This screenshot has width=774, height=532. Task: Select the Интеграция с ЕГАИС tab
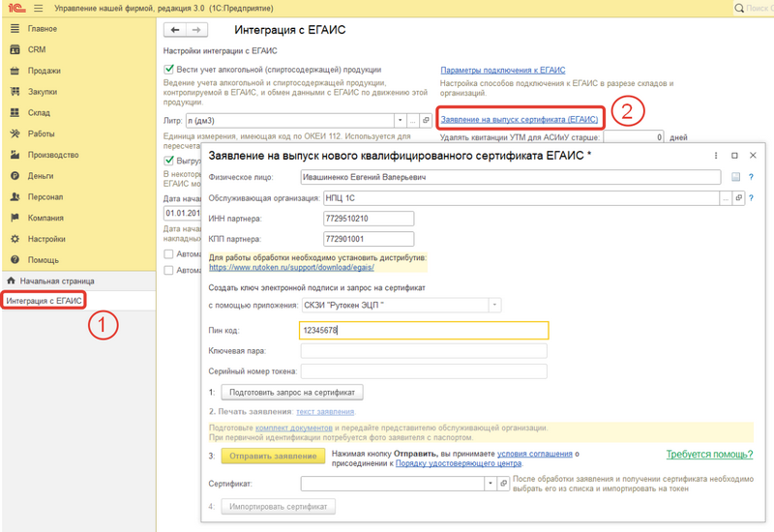click(44, 301)
